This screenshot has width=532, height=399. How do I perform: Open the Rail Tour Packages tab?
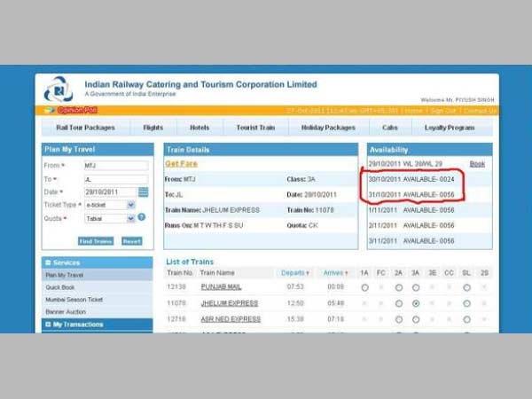86,128
